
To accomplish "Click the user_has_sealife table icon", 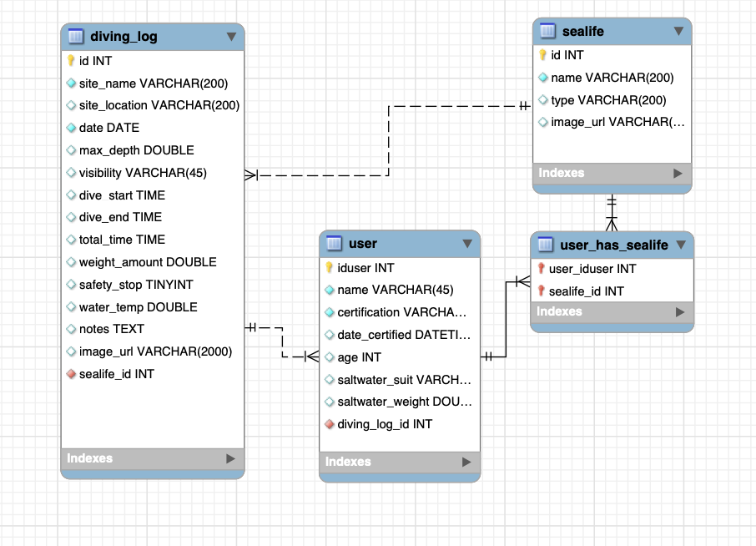I will 545,245.
